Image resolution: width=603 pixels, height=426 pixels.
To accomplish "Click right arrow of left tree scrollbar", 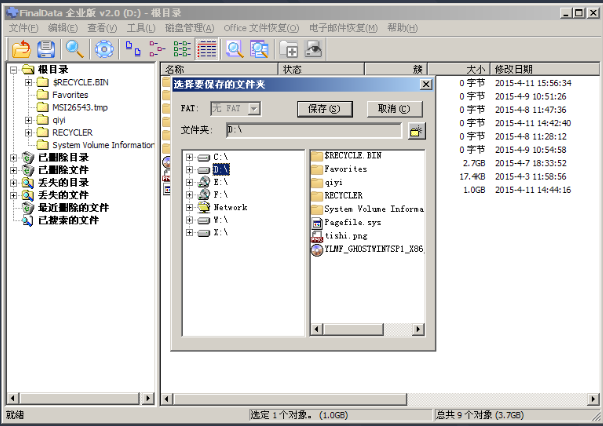I will (x=148, y=398).
